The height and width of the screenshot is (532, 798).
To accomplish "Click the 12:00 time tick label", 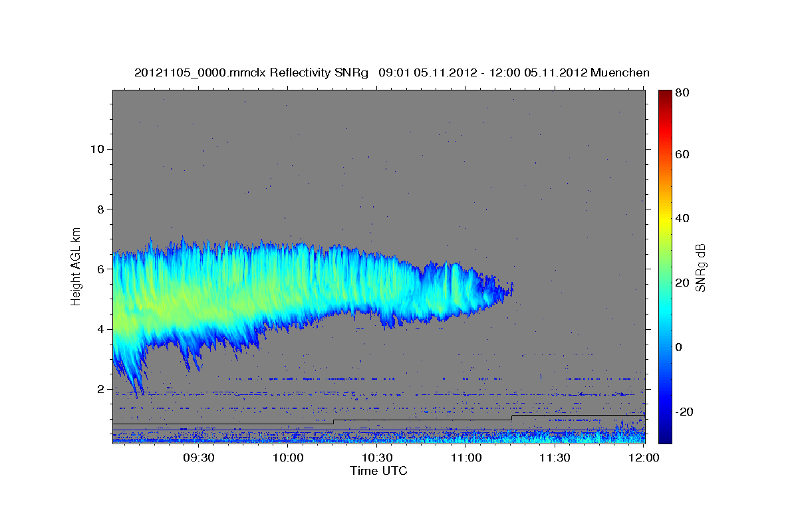I will pyautogui.click(x=644, y=458).
